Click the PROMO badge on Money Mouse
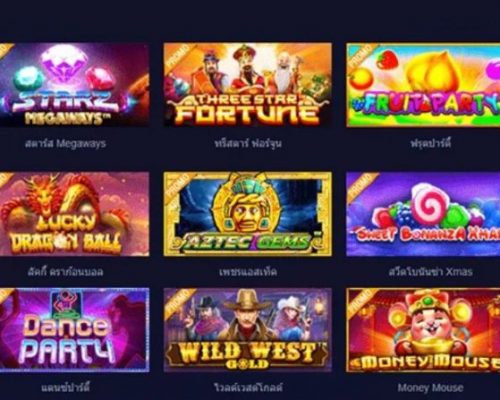This screenshot has height=400, width=500. coord(362,303)
